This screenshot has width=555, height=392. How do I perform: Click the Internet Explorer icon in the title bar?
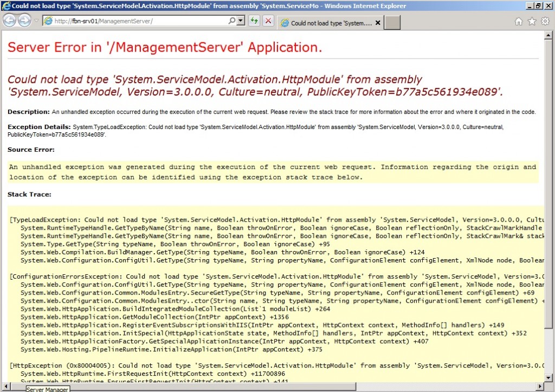point(5,5)
